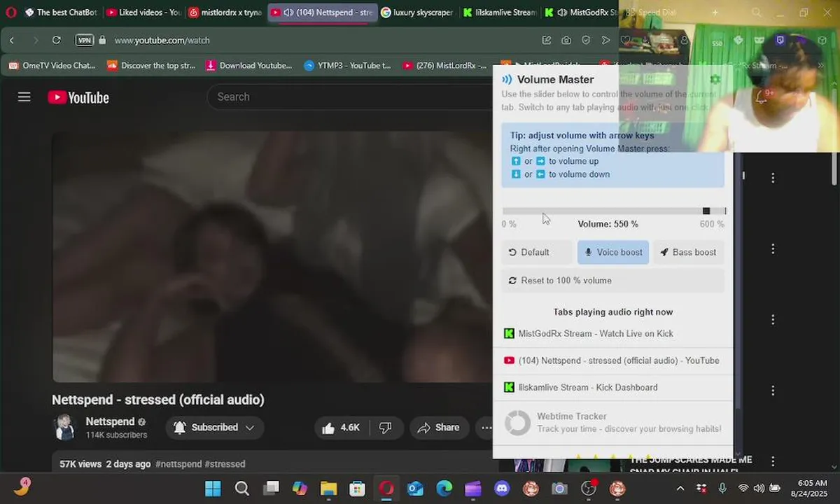Open the Nettspend channel name link
840x504 pixels.
click(x=110, y=421)
